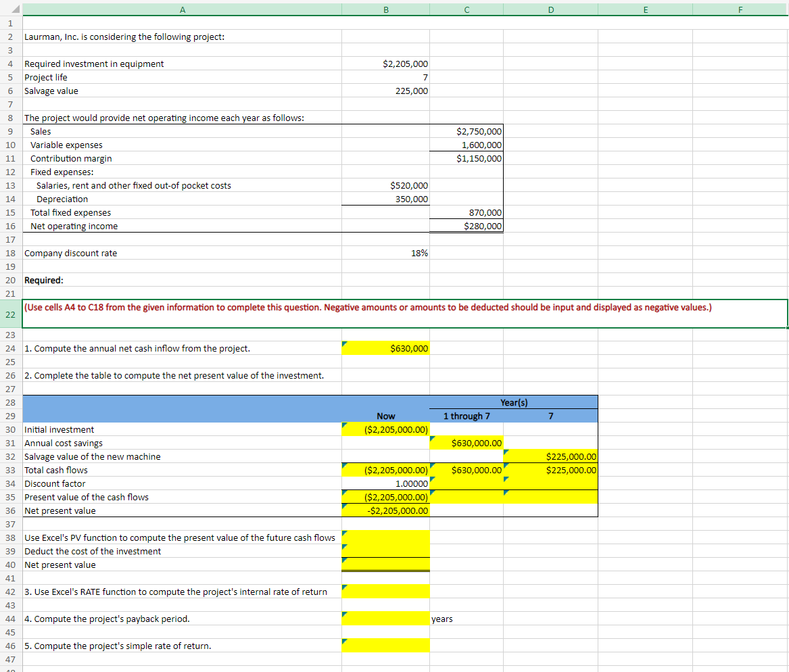The image size is (789, 672).
Task: Select column A header
Action: point(182,9)
